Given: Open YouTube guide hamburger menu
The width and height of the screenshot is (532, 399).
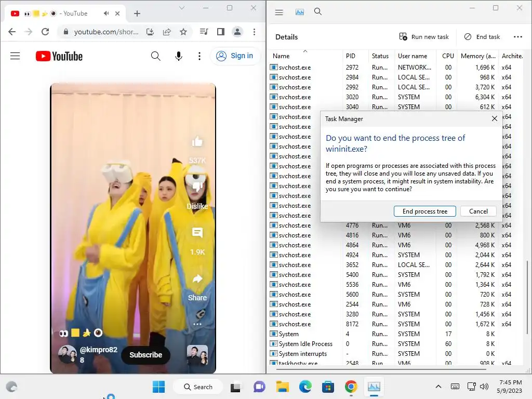Looking at the screenshot, I should click(x=15, y=56).
